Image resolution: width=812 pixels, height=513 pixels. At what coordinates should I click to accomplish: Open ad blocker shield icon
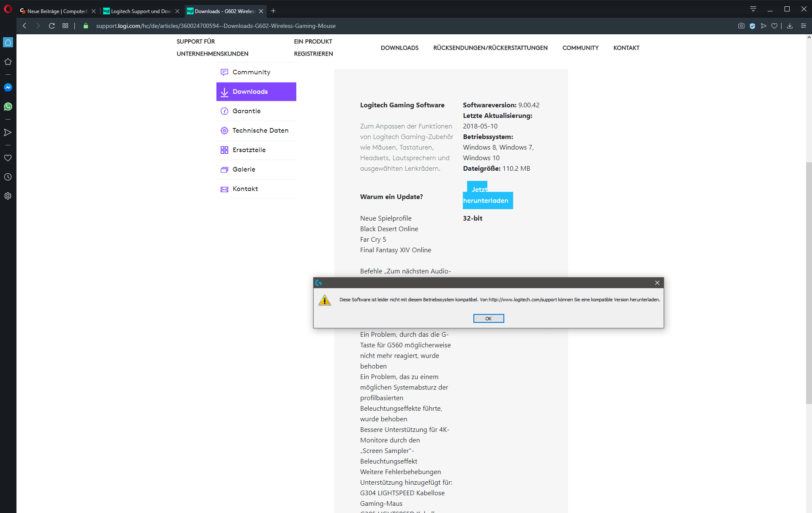pyautogui.click(x=752, y=26)
